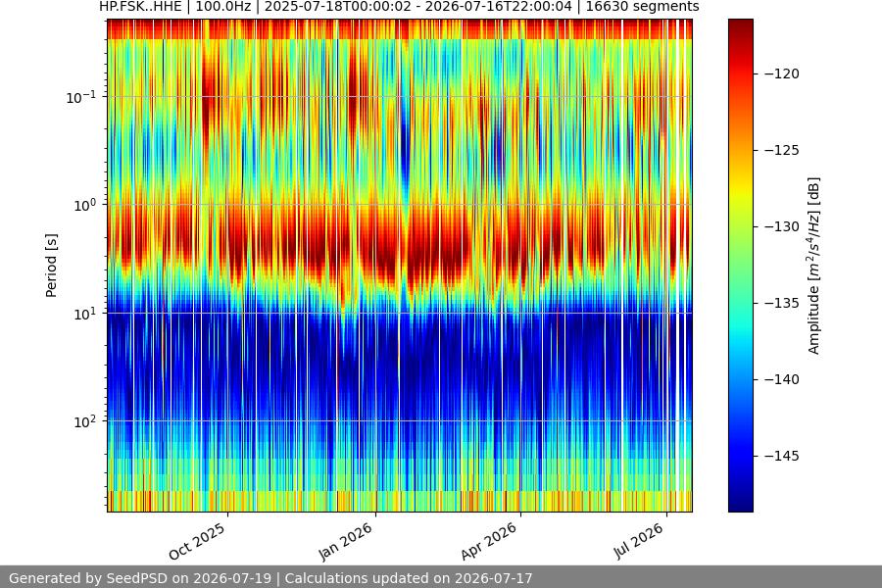Viewport: 882px width, 588px height.
Task: Click the 'Period [s]' y-axis label
Action: pos(51,266)
